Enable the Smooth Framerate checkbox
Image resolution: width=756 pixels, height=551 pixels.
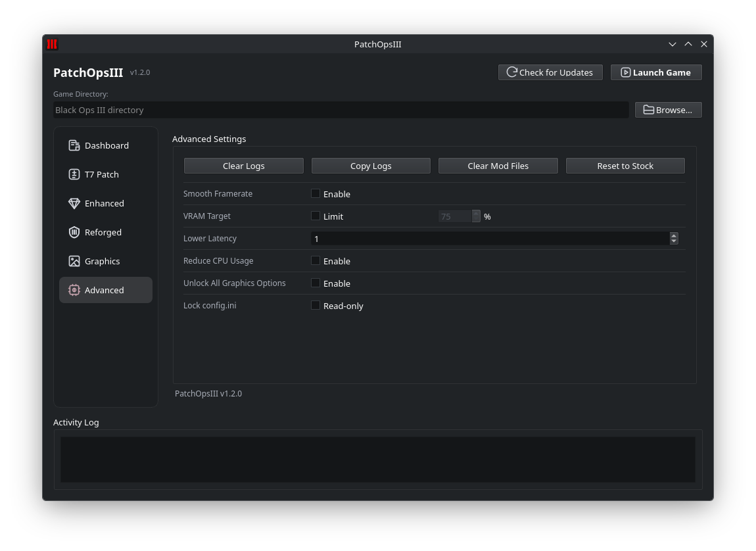[x=316, y=193]
